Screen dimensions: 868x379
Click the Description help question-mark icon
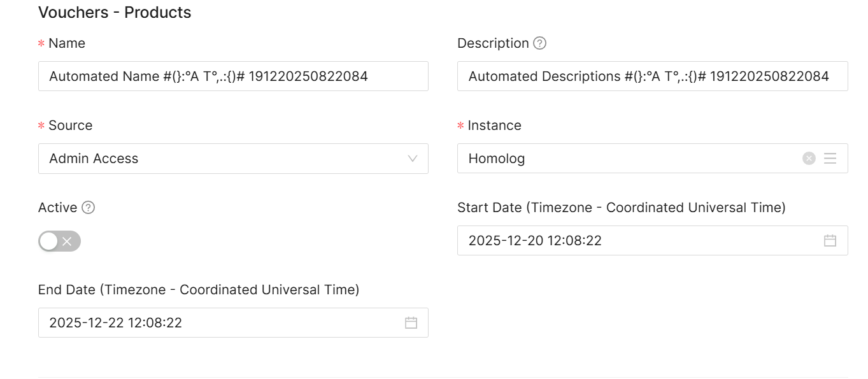(x=540, y=43)
